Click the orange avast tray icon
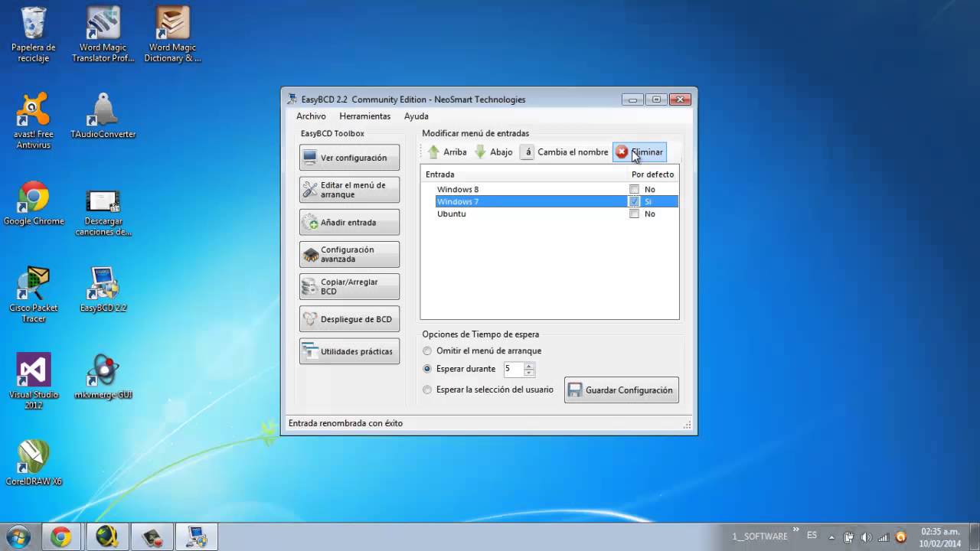 [x=900, y=537]
